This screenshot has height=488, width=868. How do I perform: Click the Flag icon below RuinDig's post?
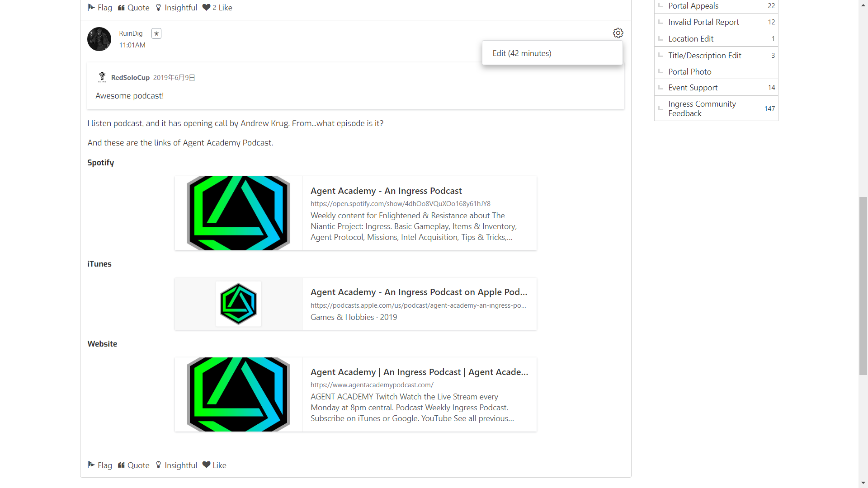tap(91, 465)
